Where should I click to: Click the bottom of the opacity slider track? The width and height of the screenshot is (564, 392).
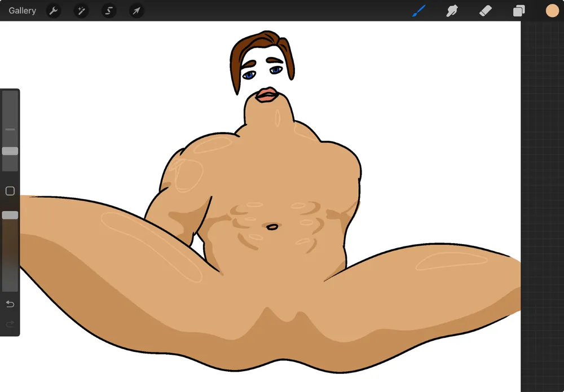(10, 287)
